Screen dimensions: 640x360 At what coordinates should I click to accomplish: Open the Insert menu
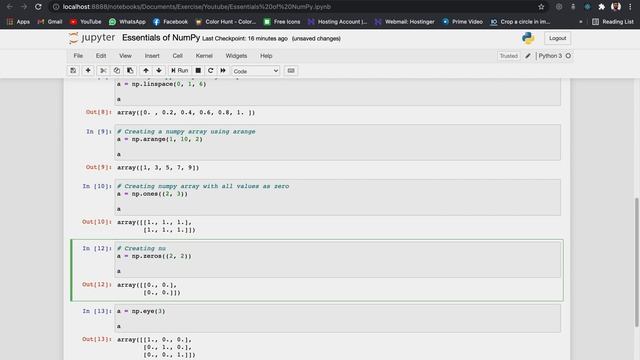click(x=152, y=56)
